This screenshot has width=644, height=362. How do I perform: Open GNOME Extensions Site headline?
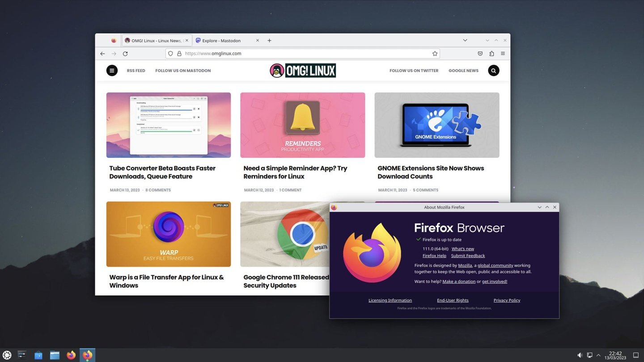click(x=431, y=173)
